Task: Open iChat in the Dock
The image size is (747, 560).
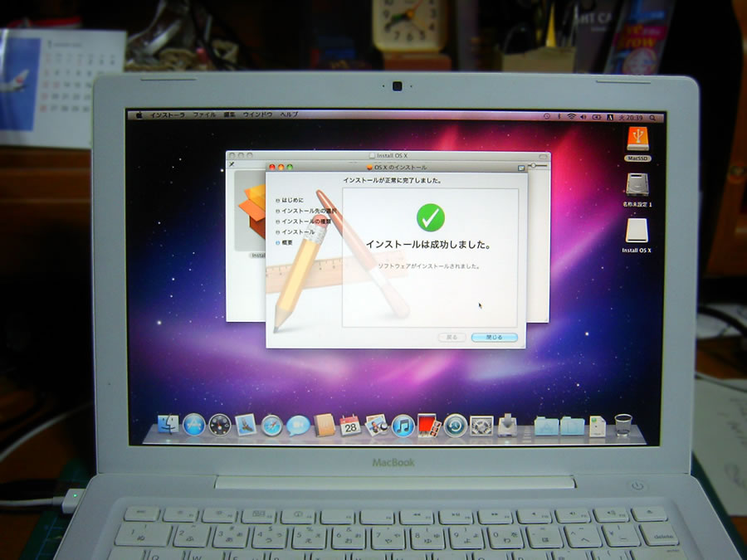Action: (298, 426)
